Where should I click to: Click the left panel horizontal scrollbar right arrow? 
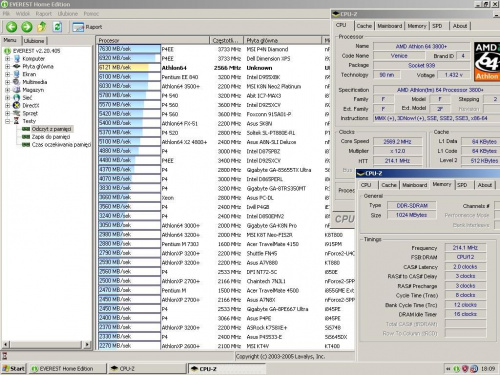(87, 344)
